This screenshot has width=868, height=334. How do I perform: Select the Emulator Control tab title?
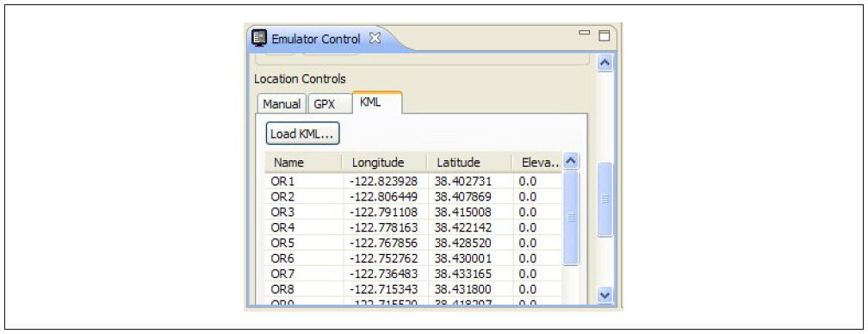pos(315,40)
